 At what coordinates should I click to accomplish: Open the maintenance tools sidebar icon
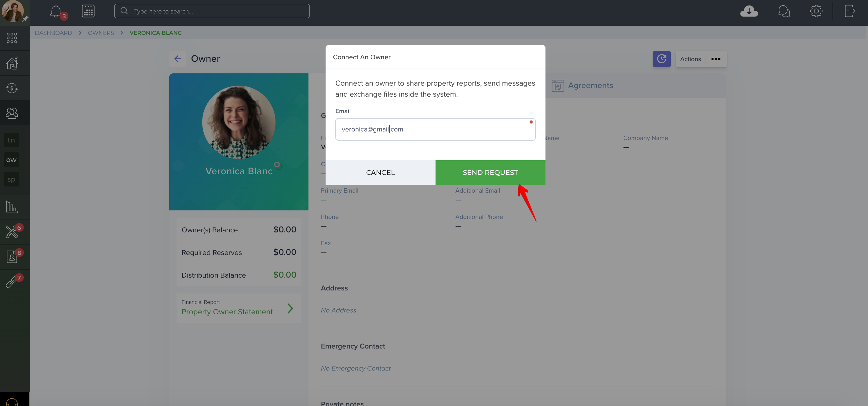(12, 232)
